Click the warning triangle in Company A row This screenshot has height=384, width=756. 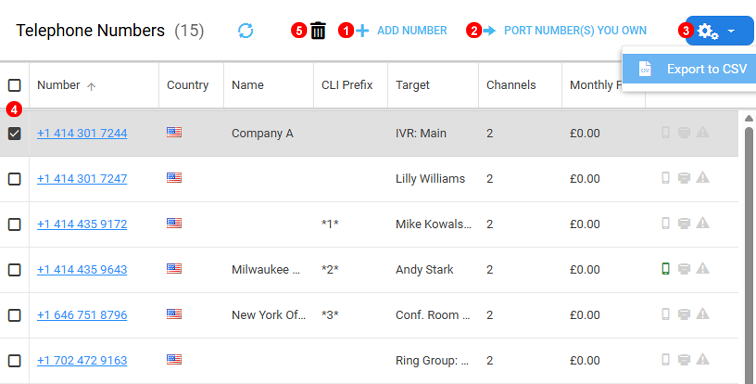(703, 132)
